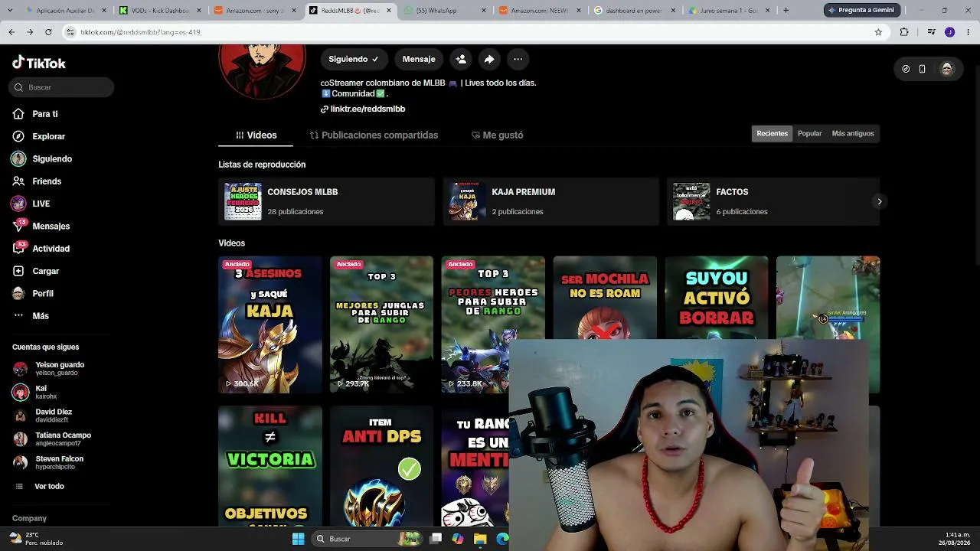Go to Siguiendo in the sidebar
This screenshot has height=551, width=980.
[41, 158]
